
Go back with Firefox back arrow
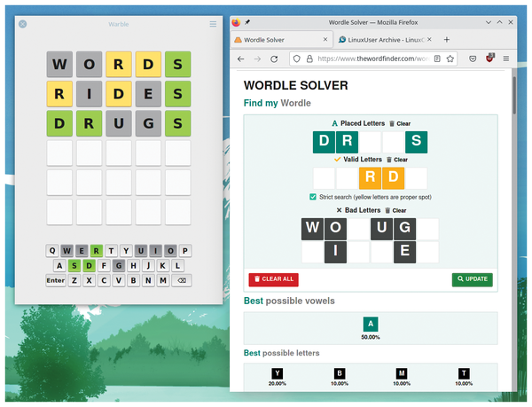click(240, 59)
